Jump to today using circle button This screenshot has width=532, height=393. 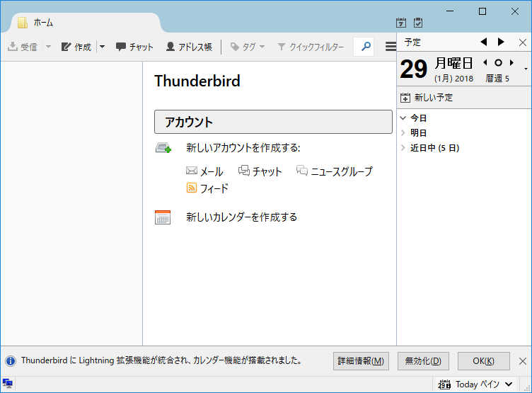click(x=498, y=63)
